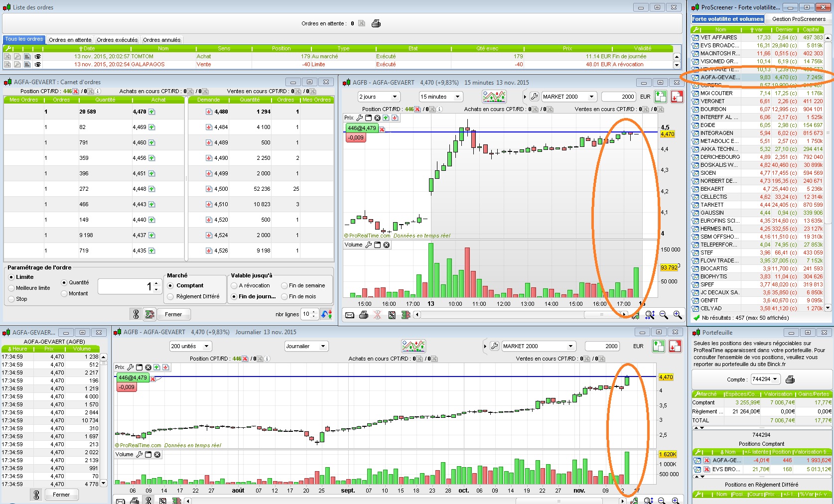834x504 pixels.
Task: Click the red sell arrow next to ask 4,480
Action: [209, 112]
